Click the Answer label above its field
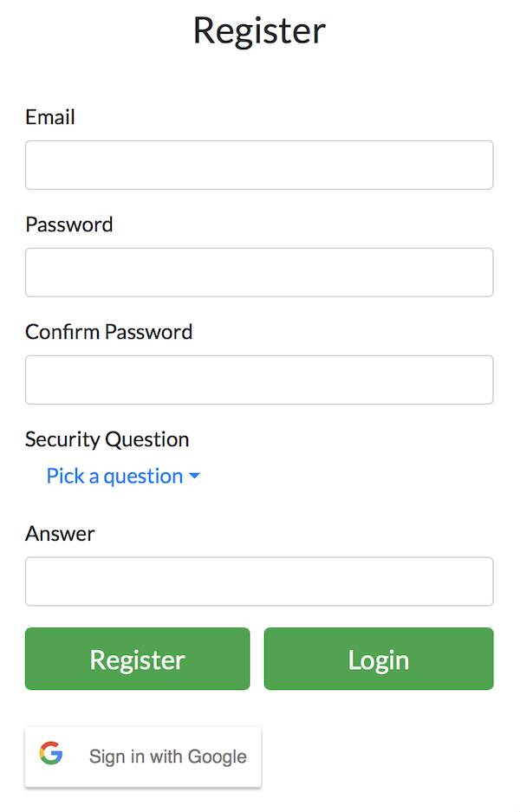 60,533
